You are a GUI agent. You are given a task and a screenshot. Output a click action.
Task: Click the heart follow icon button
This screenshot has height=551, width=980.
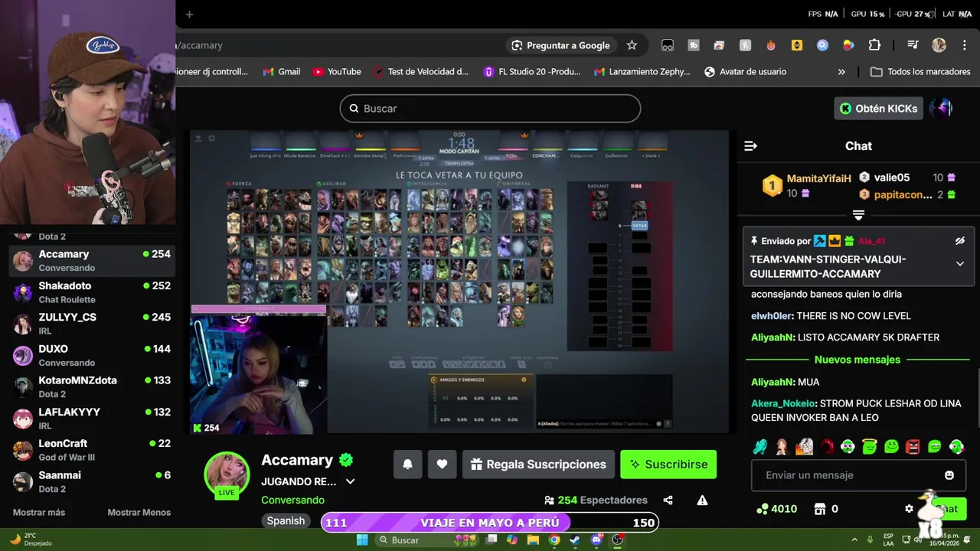click(442, 465)
